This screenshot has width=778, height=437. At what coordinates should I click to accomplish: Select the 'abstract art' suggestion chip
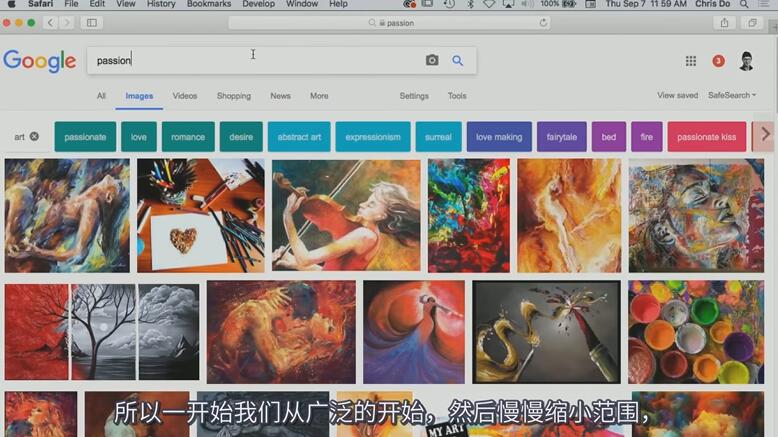tap(299, 136)
